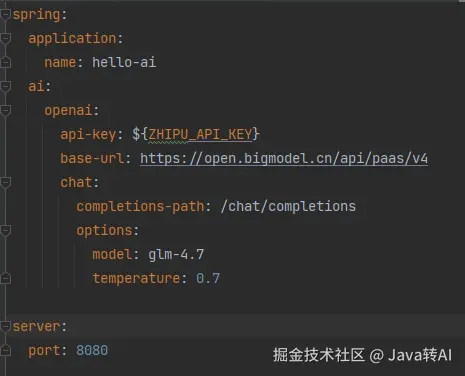The image size is (465, 376).
Task: Collapse the openai block fold marker
Action: click(x=5, y=111)
